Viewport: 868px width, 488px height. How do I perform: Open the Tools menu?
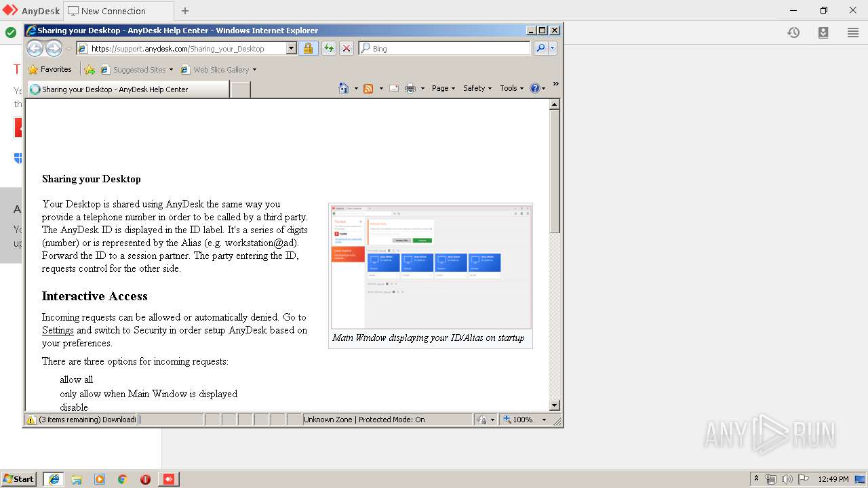(x=512, y=88)
